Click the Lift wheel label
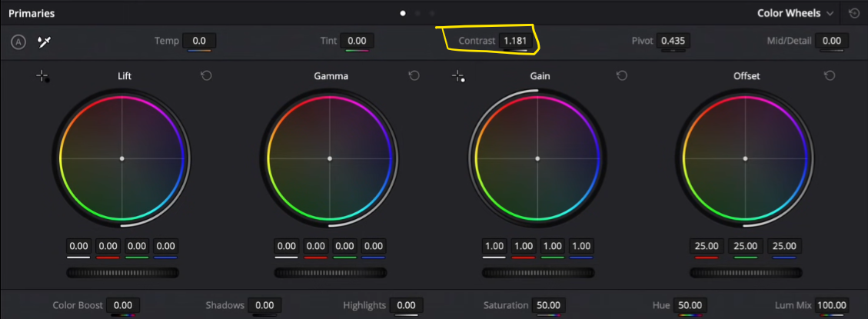Viewport: 868px width, 319px height. point(125,76)
